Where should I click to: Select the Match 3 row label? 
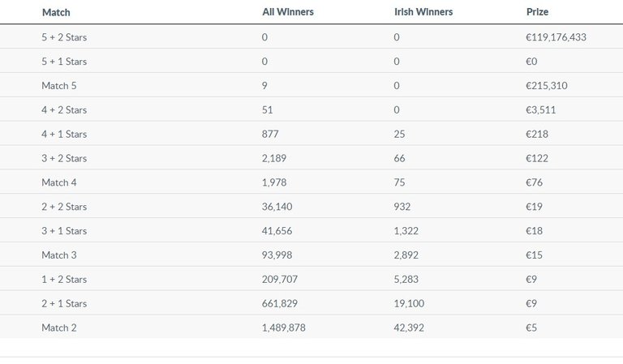click(59, 255)
